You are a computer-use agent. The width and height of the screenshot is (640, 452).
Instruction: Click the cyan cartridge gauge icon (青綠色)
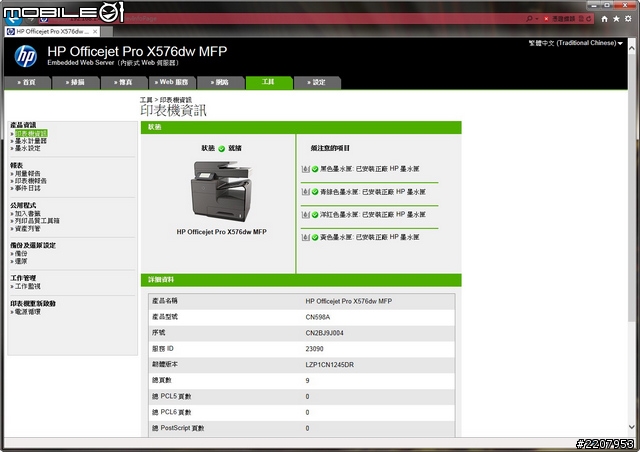pyautogui.click(x=305, y=191)
